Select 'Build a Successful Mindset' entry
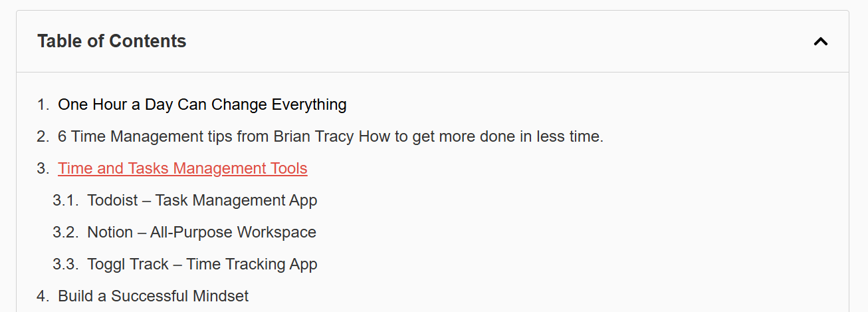The width and height of the screenshot is (868, 312). (x=153, y=297)
